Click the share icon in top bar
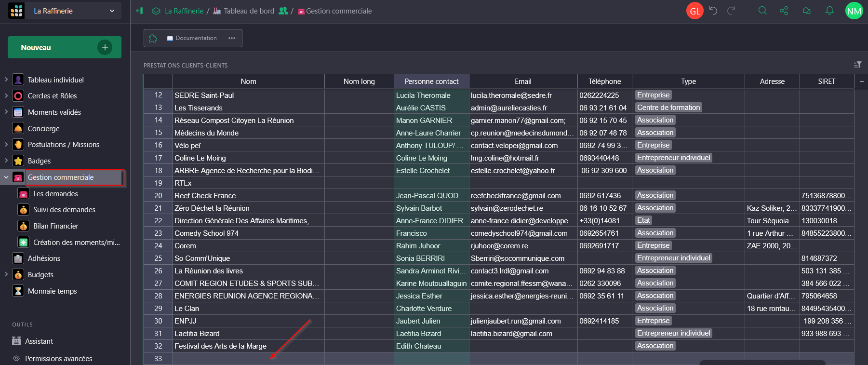This screenshot has width=868, height=365. click(x=784, y=11)
